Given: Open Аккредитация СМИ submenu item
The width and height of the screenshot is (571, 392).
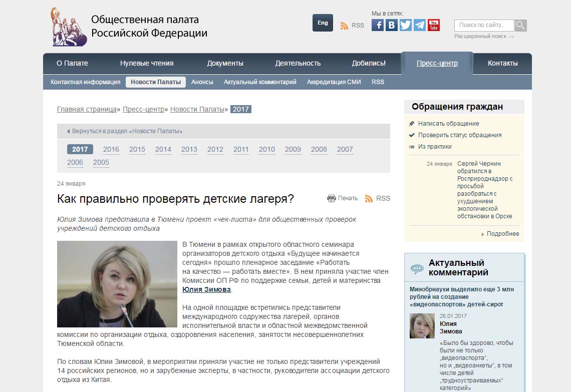Looking at the screenshot, I should click(x=334, y=82).
